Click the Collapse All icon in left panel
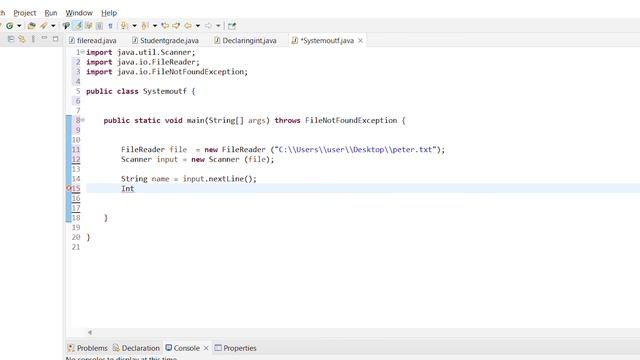Viewport: 640px width, 360px height. pyautogui.click(x=11, y=39)
